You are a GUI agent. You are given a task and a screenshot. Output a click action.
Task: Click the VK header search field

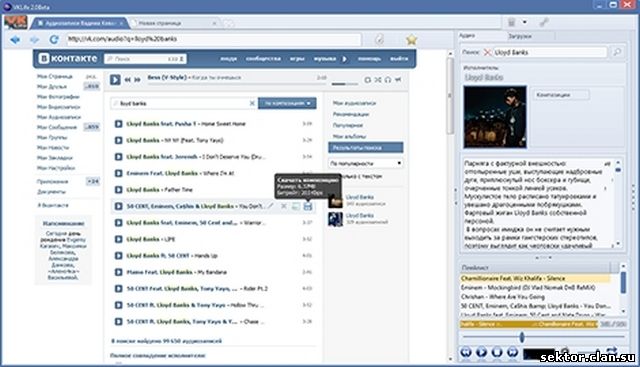tap(145, 59)
